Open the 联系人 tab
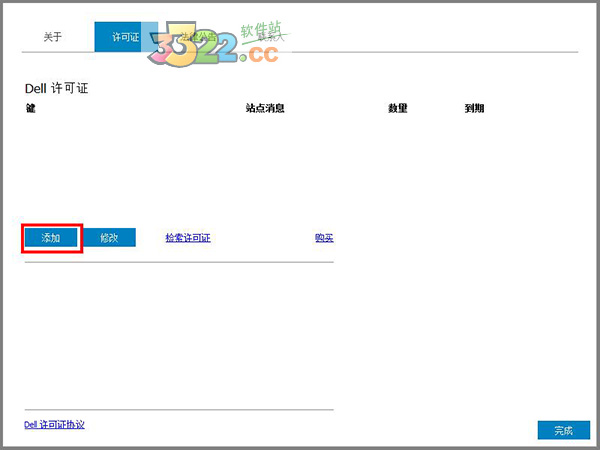The width and height of the screenshot is (600, 450). [x=271, y=37]
